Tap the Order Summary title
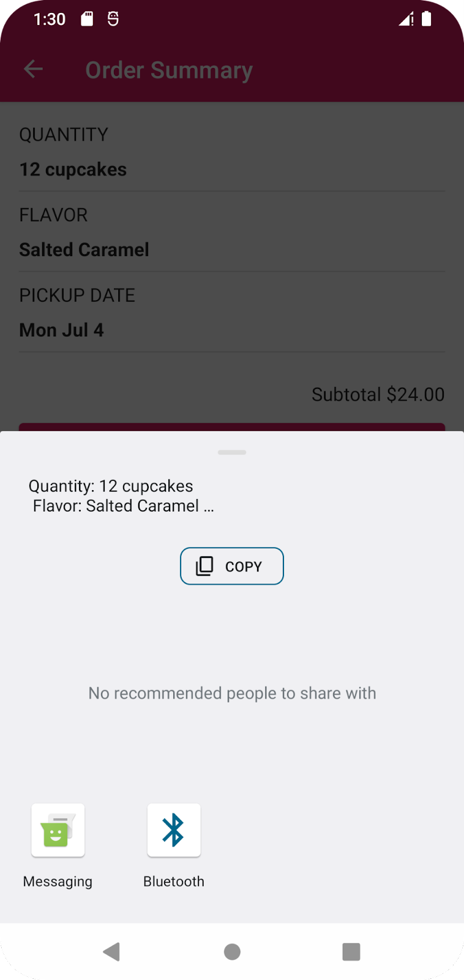 tap(169, 70)
